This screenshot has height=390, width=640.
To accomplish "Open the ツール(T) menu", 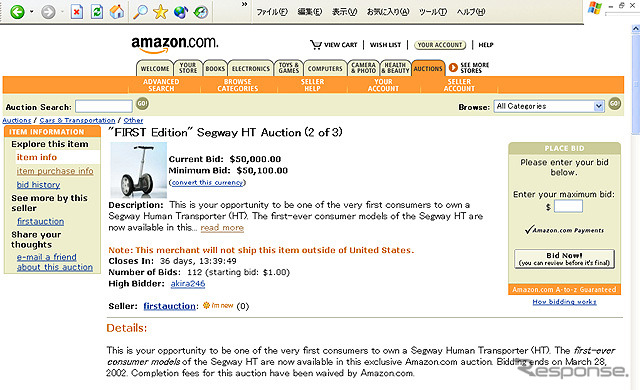I will 433,12.
